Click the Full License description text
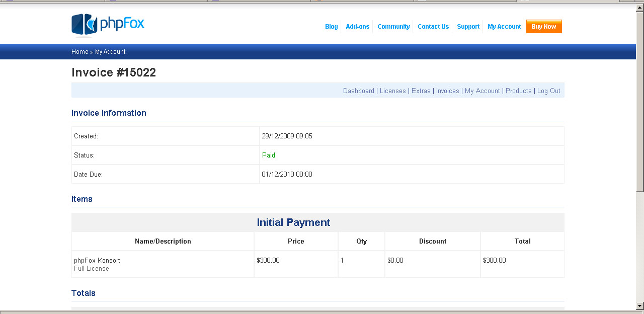644x314 pixels. (x=92, y=269)
